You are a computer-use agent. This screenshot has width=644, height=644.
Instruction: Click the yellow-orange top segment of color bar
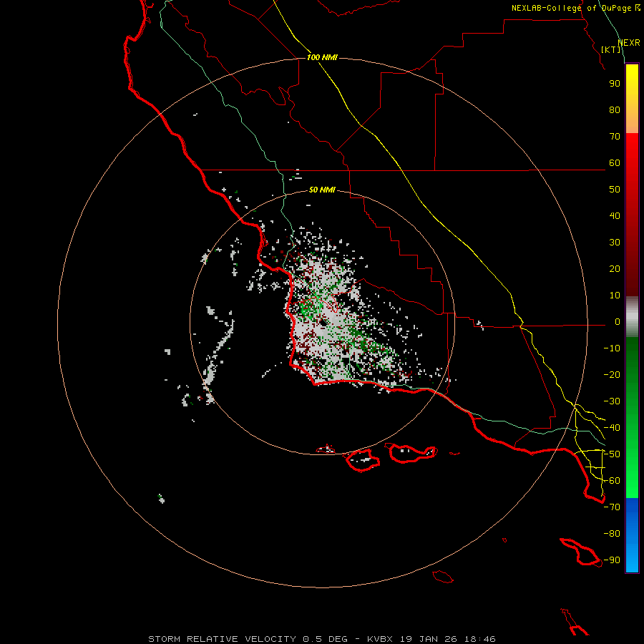(x=632, y=99)
